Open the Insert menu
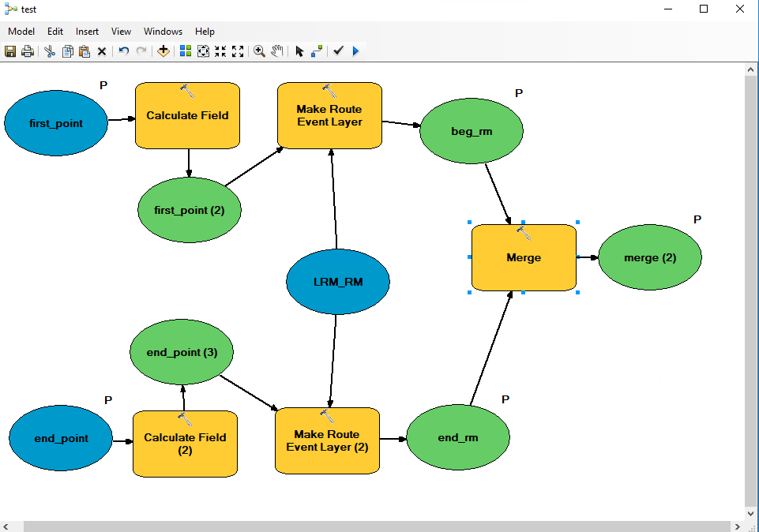Screen dimensions: 759x532 click(x=87, y=32)
